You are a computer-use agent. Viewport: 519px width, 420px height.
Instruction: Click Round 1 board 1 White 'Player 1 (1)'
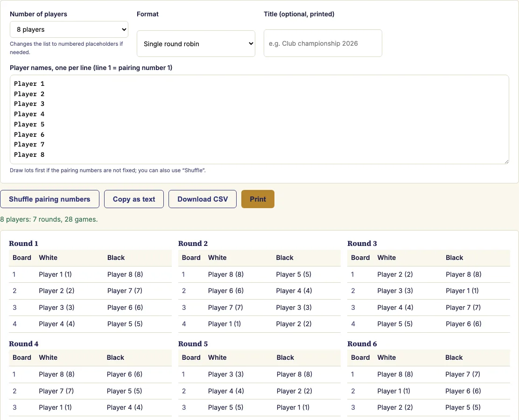[x=55, y=274]
